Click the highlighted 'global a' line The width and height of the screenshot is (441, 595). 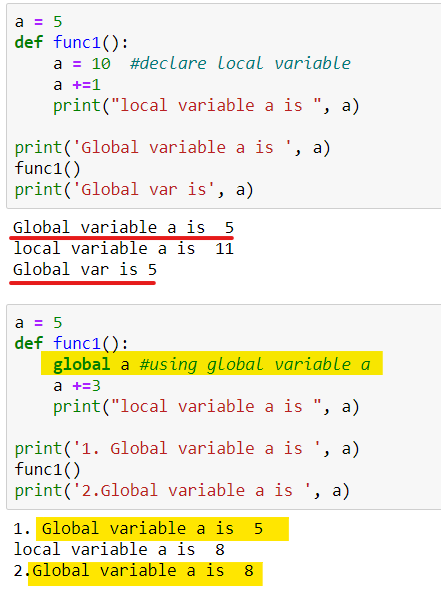tap(212, 364)
